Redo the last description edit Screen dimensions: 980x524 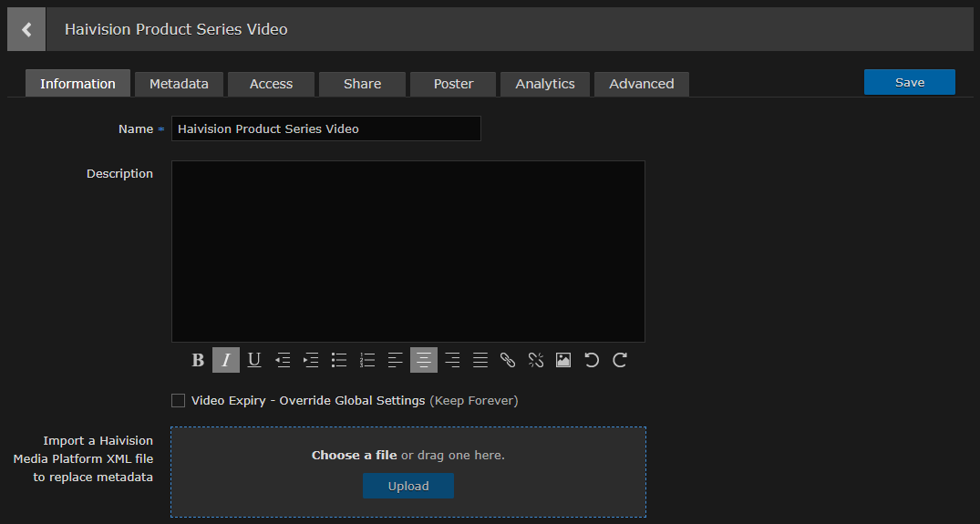point(620,360)
